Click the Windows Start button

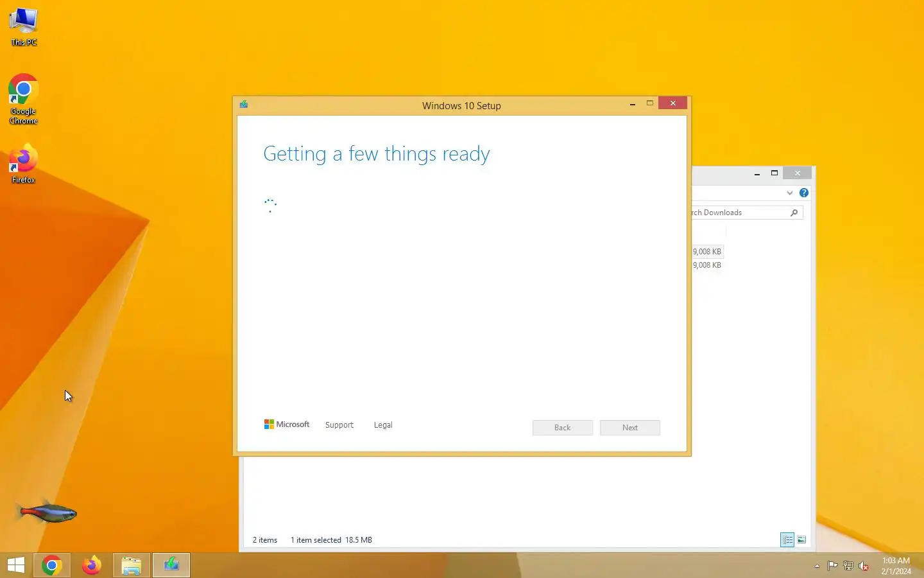pos(16,565)
